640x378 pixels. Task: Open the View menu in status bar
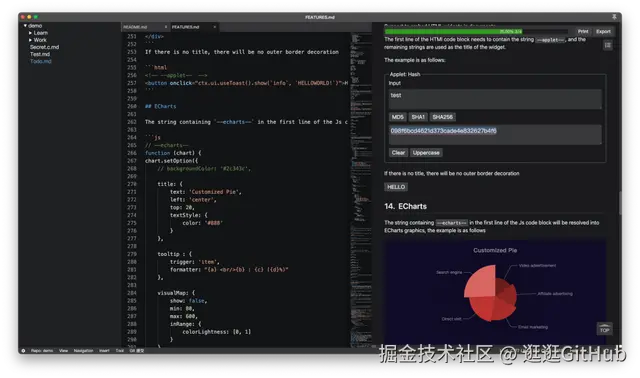[x=64, y=351]
